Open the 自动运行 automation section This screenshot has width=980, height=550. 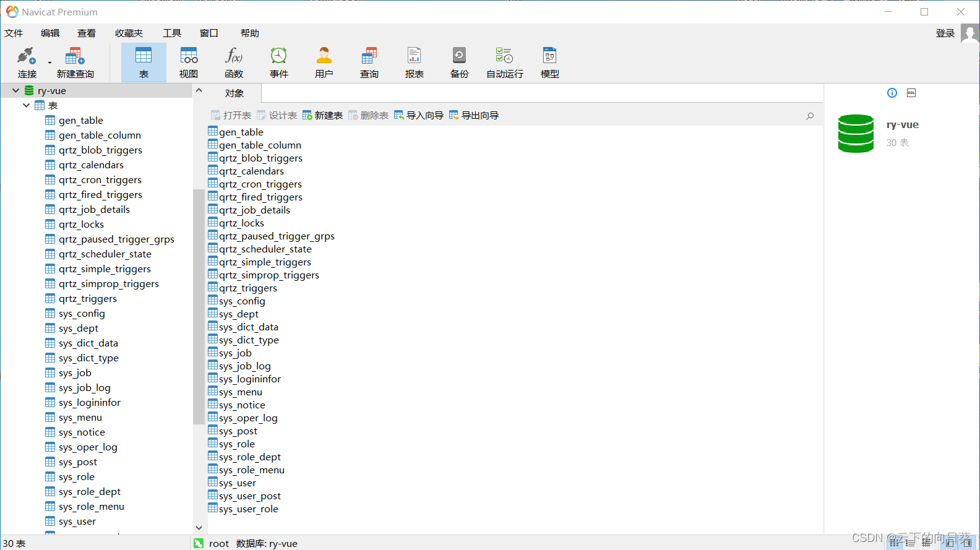click(505, 62)
